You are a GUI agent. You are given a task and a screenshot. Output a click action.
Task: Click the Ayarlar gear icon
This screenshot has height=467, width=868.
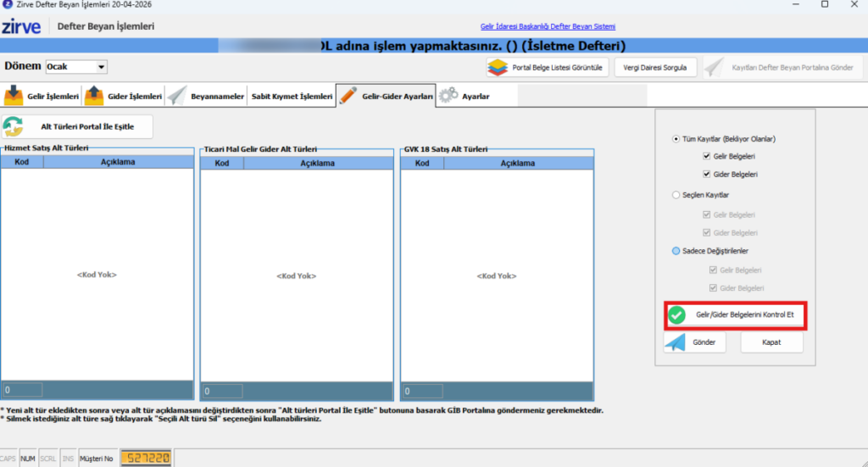pos(448,95)
